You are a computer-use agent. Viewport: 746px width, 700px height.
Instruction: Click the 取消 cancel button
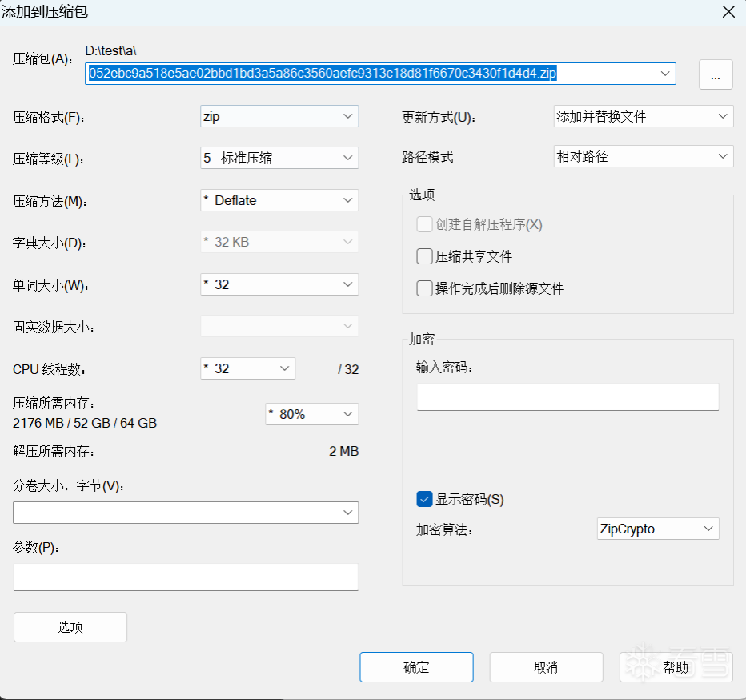click(x=547, y=666)
